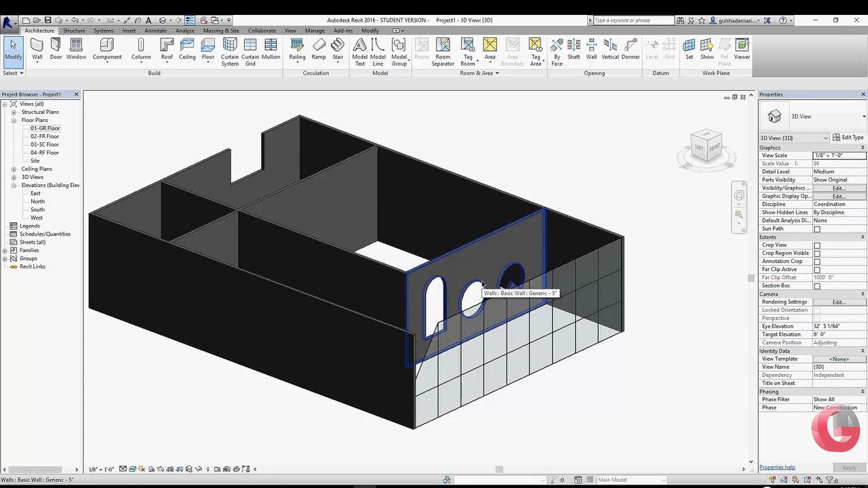
Task: Switch to the Structure ribbon tab
Action: (74, 30)
